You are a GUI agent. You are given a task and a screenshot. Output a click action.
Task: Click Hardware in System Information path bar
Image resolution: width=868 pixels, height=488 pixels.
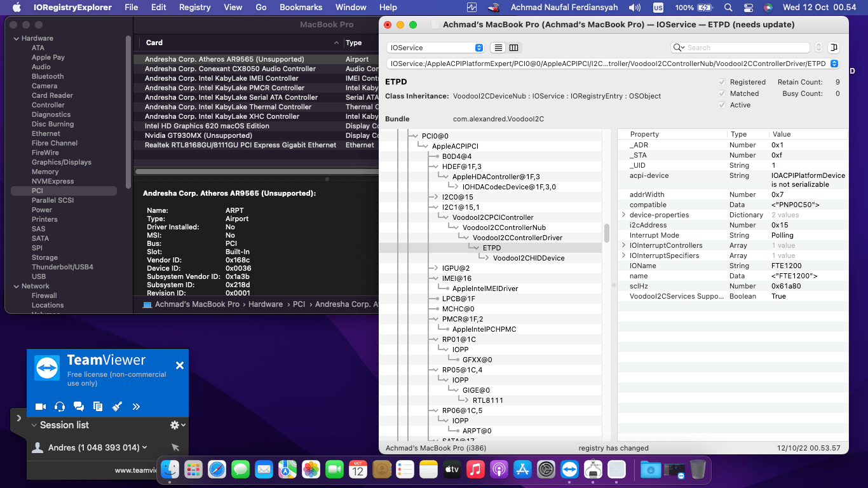tap(266, 304)
